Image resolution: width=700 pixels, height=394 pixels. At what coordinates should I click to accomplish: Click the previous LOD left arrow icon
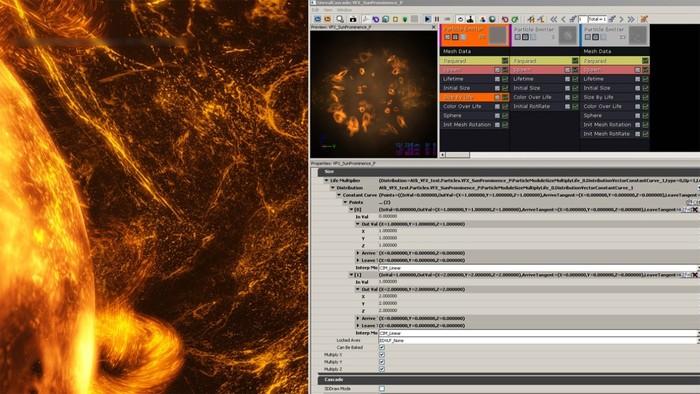[563, 19]
